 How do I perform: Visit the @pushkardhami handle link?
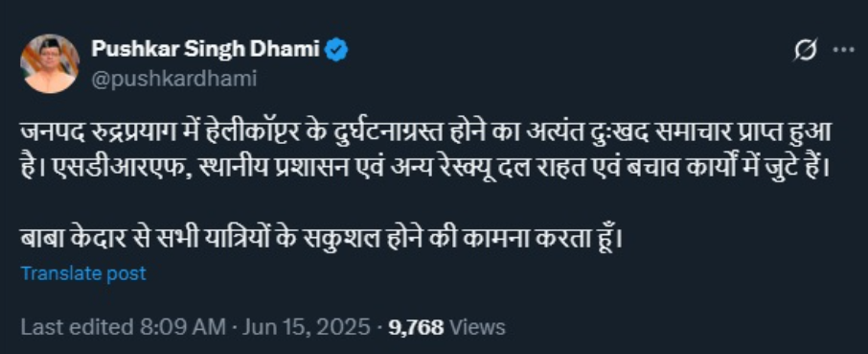173,80
